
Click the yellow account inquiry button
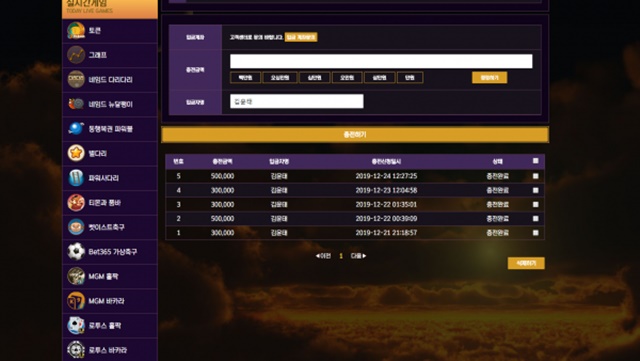[x=301, y=37]
